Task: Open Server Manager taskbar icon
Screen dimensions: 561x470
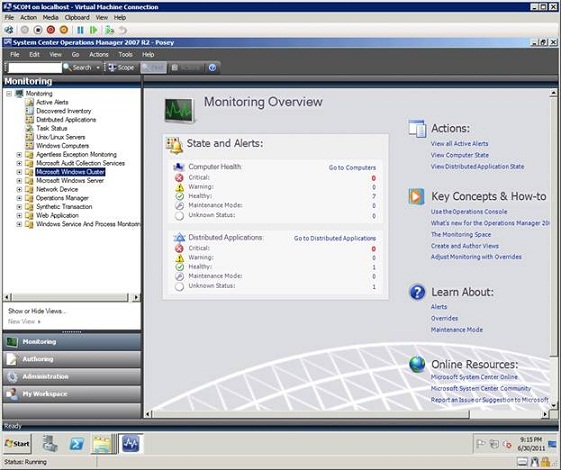Action: 50,444
